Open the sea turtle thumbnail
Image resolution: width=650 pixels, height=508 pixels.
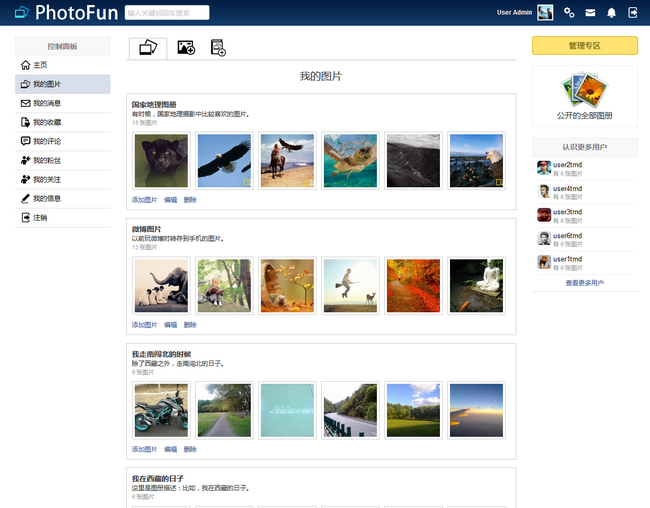click(350, 161)
